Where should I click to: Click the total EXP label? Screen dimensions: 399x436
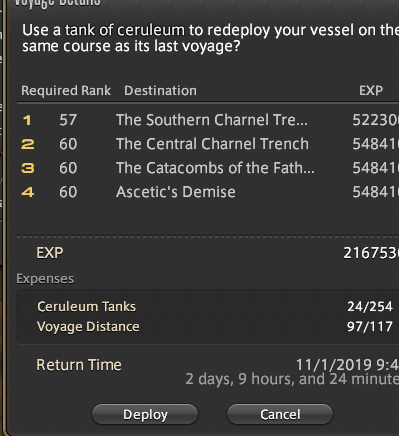point(50,253)
